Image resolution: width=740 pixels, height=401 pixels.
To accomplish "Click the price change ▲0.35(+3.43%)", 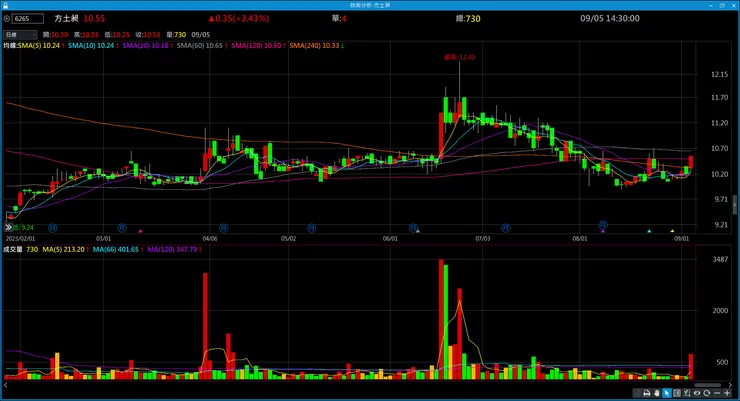I will point(239,18).
